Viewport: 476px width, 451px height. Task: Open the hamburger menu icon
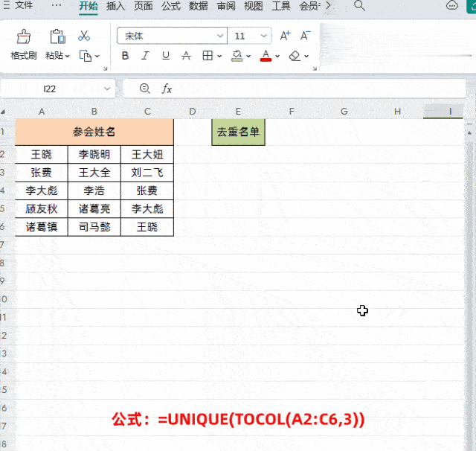7,5
